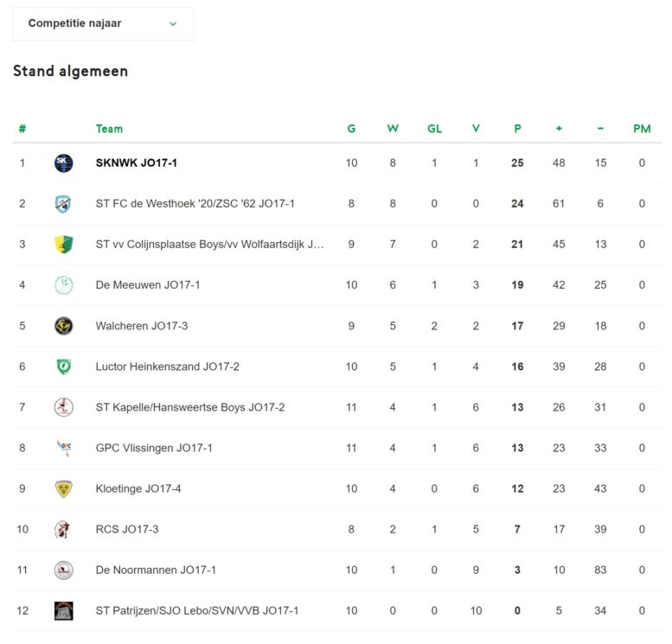Image resolution: width=672 pixels, height=644 pixels.
Task: Click the FC de Westhoek club logo
Action: coord(63,203)
